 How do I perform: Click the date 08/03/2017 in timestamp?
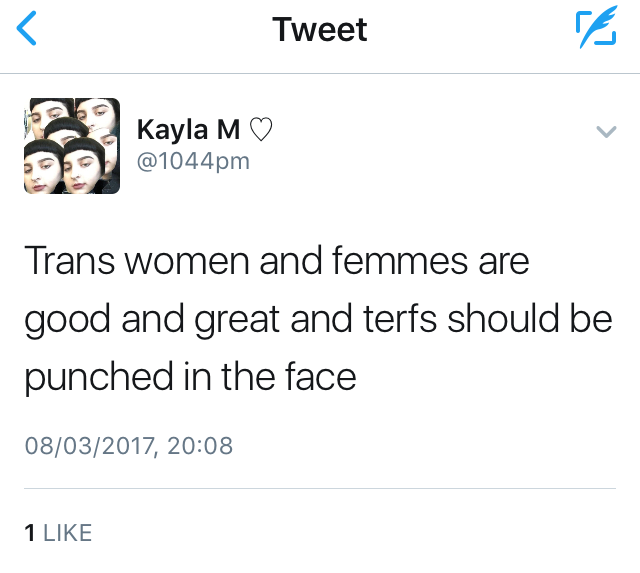click(88, 444)
